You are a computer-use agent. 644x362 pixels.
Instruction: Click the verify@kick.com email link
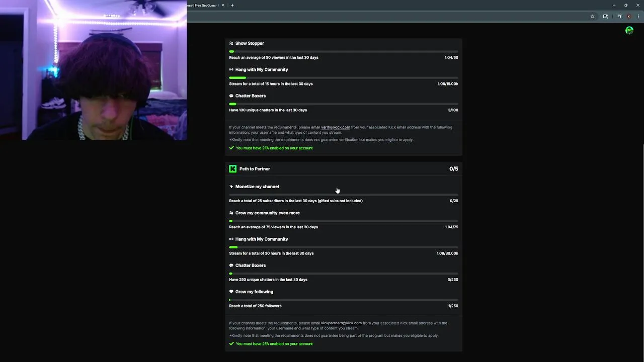(x=335, y=127)
